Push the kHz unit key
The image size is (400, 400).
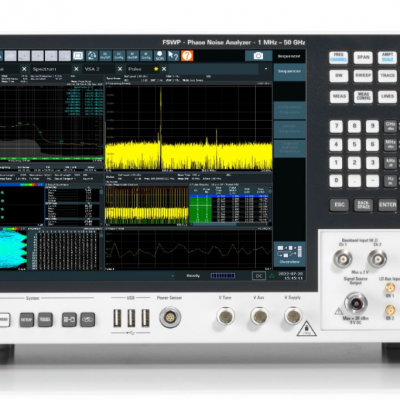[390, 163]
